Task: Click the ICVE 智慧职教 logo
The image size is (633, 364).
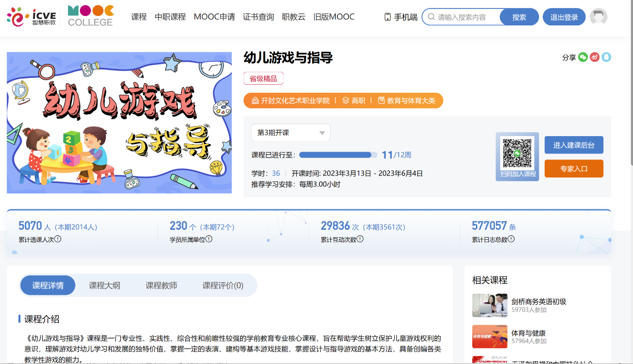Action: 31,17
